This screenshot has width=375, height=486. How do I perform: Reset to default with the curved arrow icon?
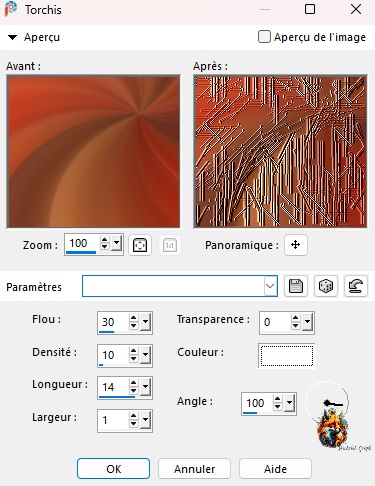(356, 286)
